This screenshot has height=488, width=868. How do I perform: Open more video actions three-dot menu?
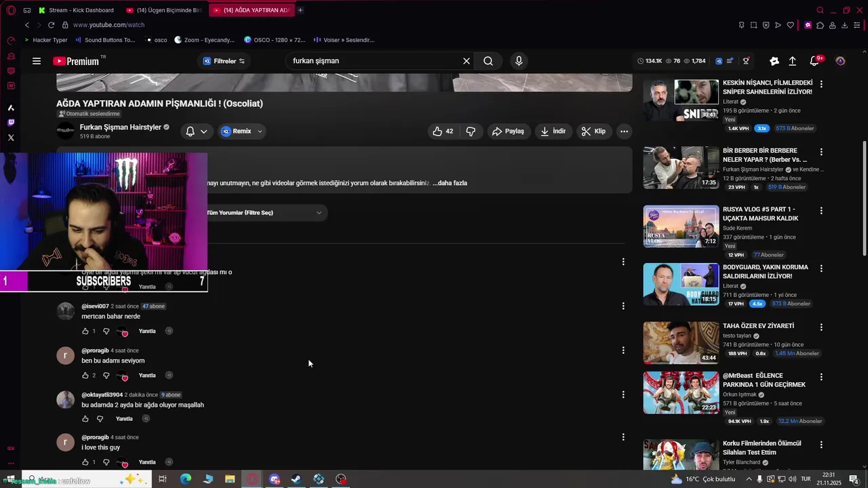coord(624,131)
